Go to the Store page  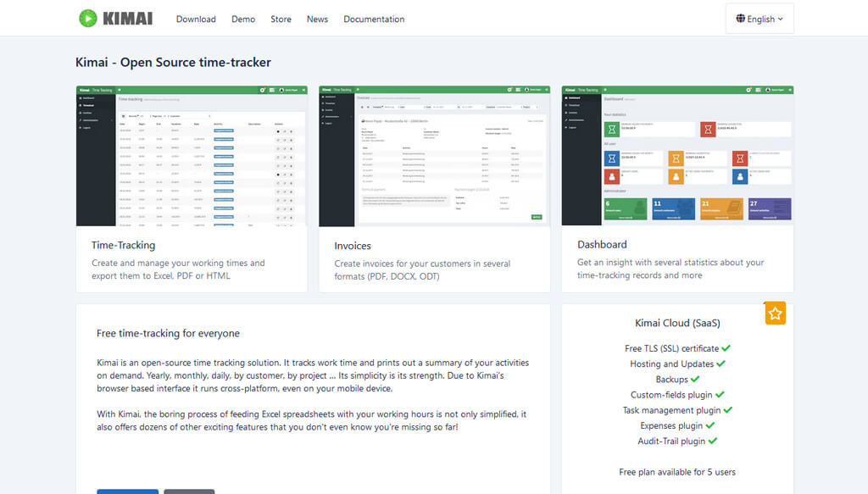(281, 19)
